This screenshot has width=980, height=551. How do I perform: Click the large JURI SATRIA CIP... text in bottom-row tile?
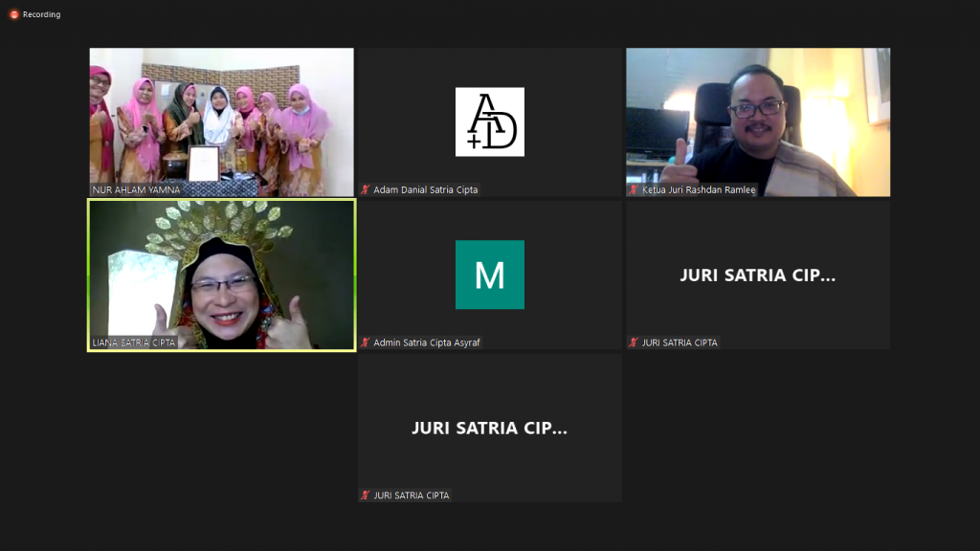click(489, 429)
